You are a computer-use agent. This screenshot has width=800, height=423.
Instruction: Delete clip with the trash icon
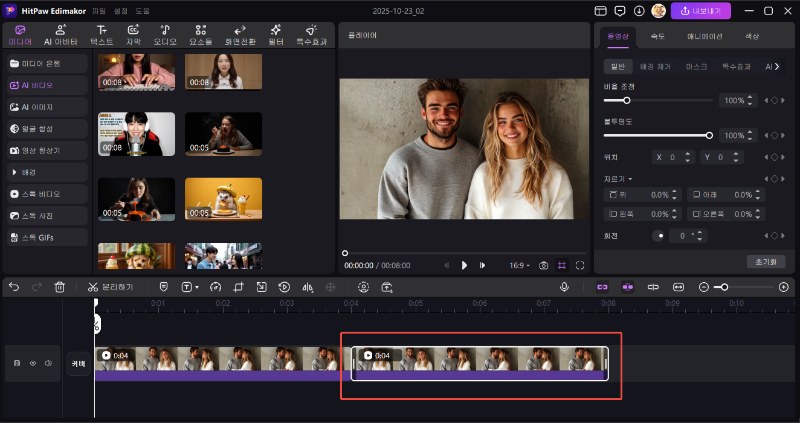[60, 287]
